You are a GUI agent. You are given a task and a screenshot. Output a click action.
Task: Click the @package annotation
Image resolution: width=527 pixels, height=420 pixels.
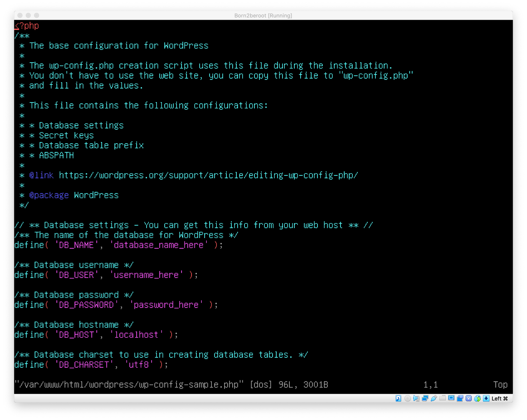(x=49, y=195)
